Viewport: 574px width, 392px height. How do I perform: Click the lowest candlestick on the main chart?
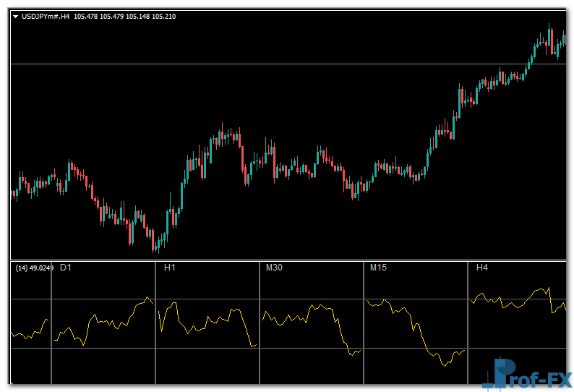coord(155,244)
